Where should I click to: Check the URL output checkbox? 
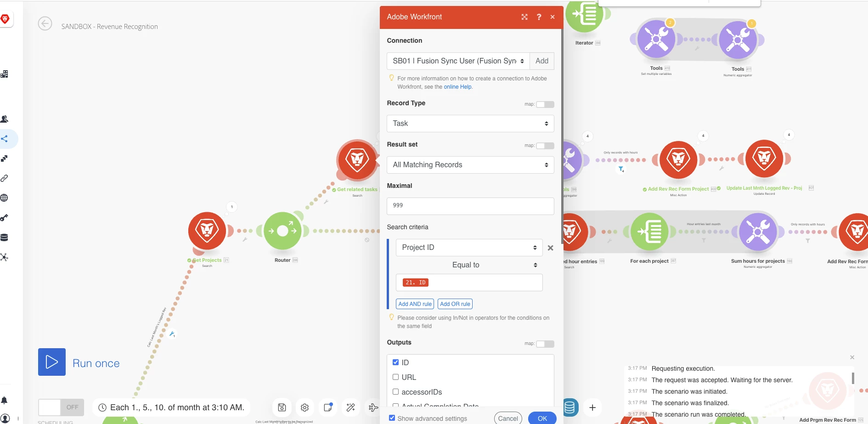tap(395, 377)
